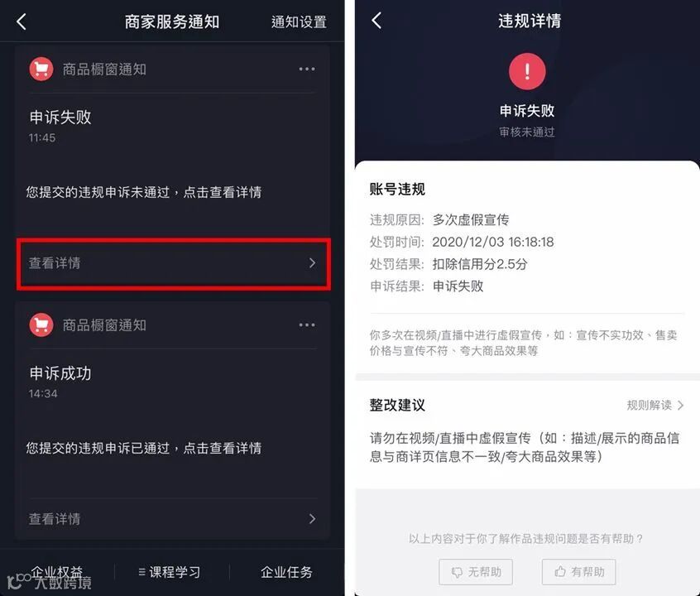The image size is (700, 596).
Task: Open more options for the 申诉失败 notification
Action: (307, 70)
